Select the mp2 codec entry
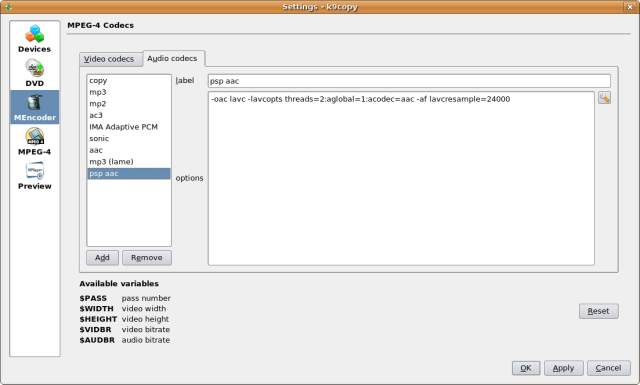 click(129, 104)
